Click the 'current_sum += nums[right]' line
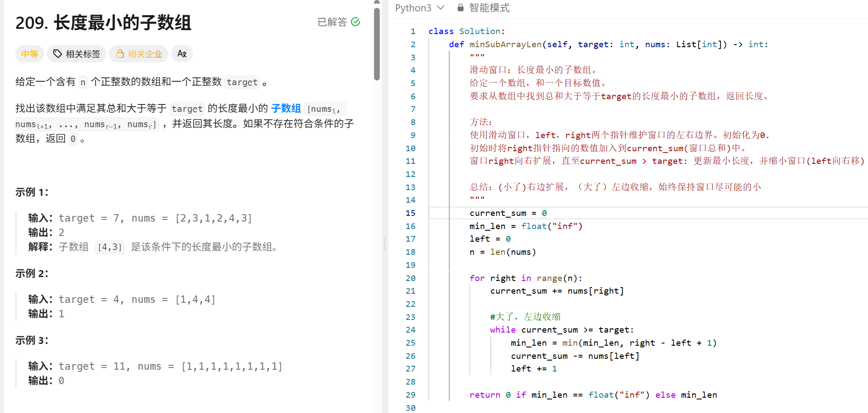This screenshot has height=413, width=868. (x=557, y=291)
